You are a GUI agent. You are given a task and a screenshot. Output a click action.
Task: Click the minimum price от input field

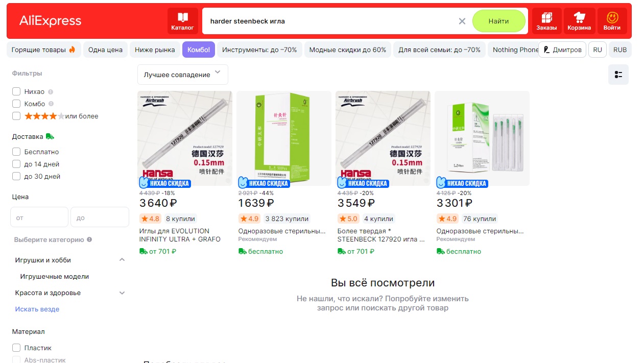click(x=39, y=217)
